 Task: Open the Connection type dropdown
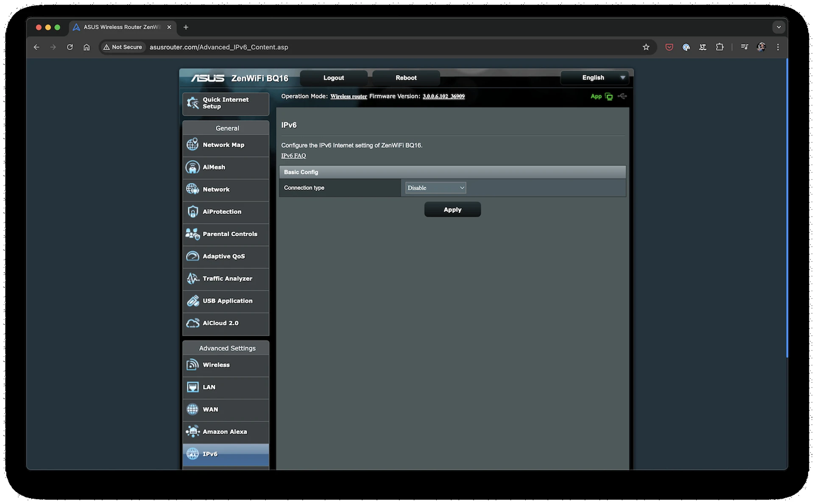coord(435,188)
